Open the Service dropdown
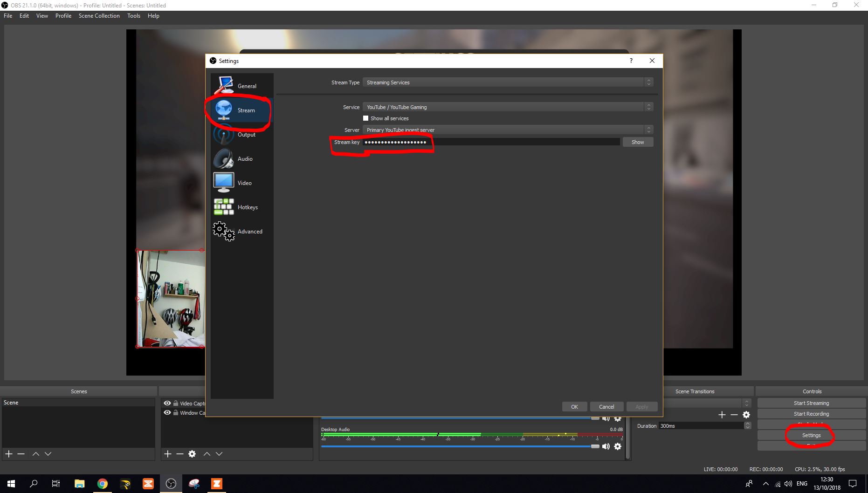This screenshot has height=493, width=868. click(508, 107)
